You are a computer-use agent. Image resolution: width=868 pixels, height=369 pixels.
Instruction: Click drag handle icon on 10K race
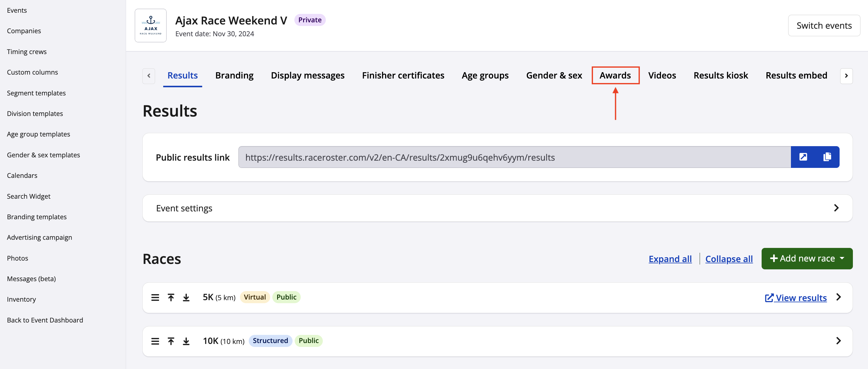click(x=155, y=341)
